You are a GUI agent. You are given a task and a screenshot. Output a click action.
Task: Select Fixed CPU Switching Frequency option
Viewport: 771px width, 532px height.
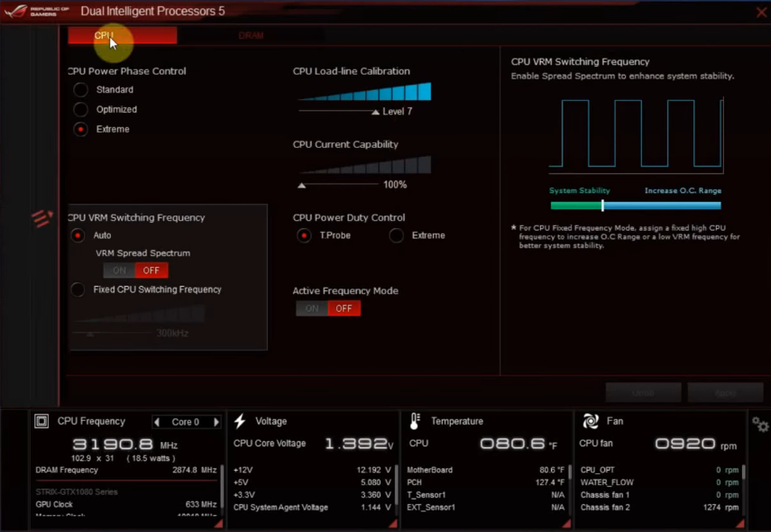click(78, 289)
